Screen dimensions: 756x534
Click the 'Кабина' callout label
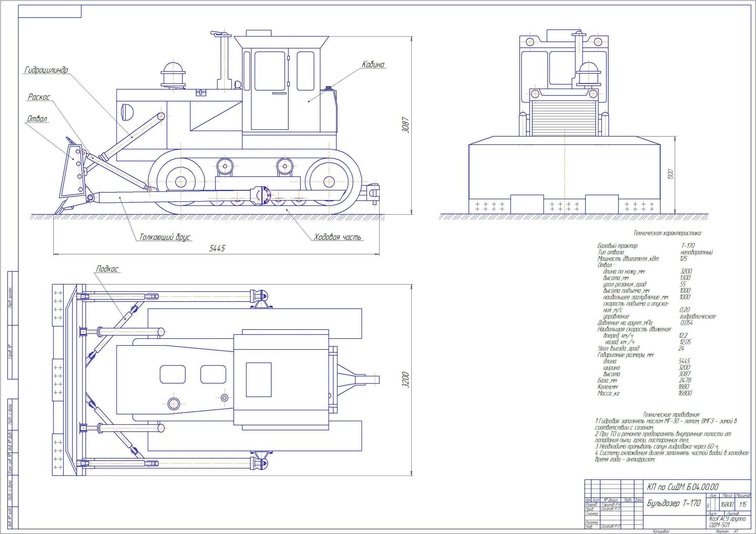pos(373,65)
